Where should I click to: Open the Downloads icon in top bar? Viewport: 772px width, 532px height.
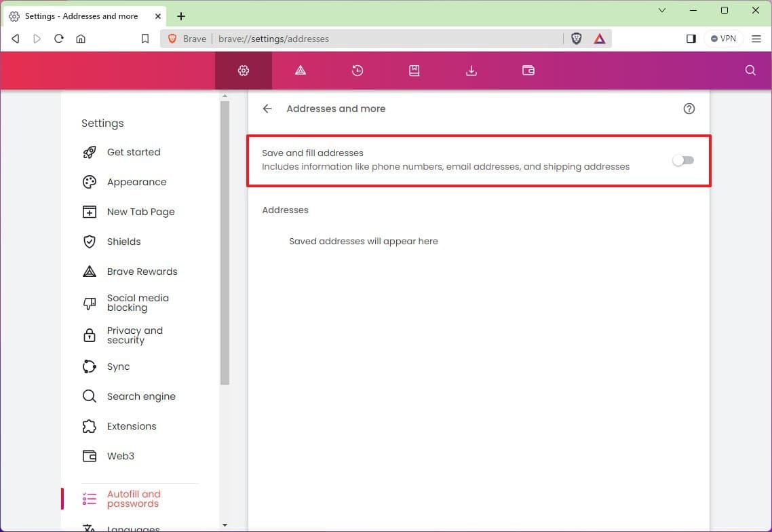(471, 71)
